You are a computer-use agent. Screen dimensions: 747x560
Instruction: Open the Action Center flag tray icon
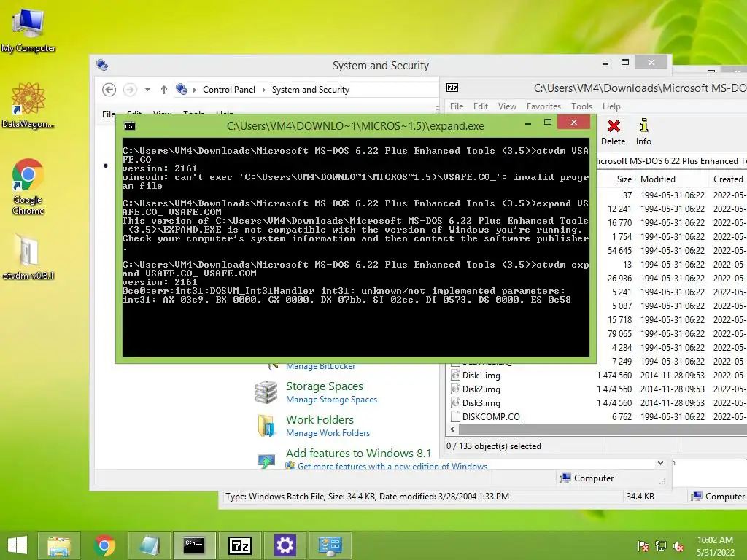tap(643, 545)
